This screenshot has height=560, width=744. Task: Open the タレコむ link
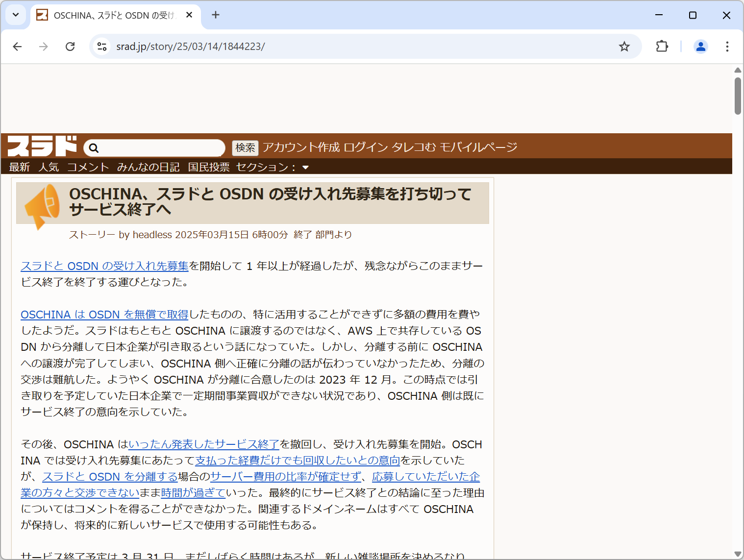[414, 147]
